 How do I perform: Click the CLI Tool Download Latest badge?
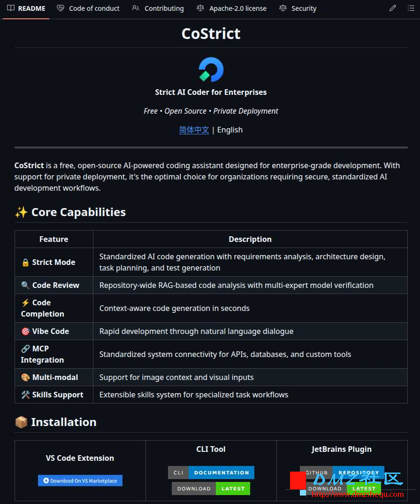(x=211, y=488)
